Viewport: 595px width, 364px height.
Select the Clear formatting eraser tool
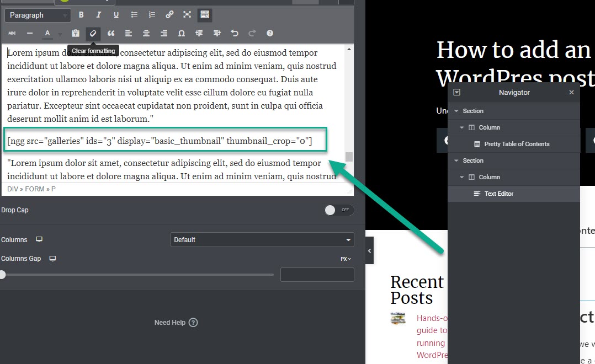pos(93,33)
